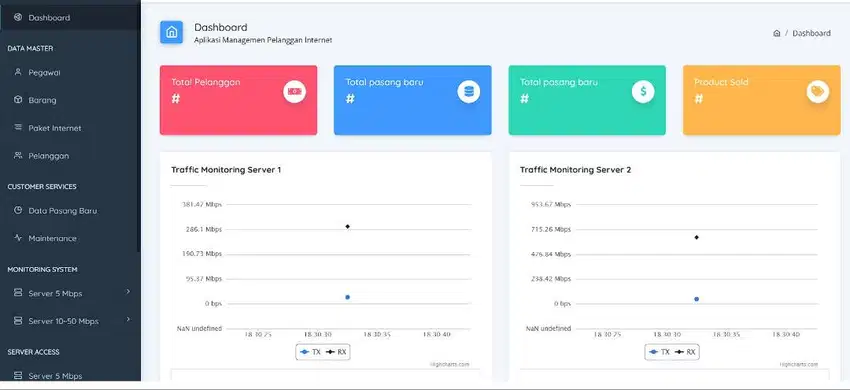Toggle TX series in Server 2 legend
The width and height of the screenshot is (850, 390).
click(659, 352)
